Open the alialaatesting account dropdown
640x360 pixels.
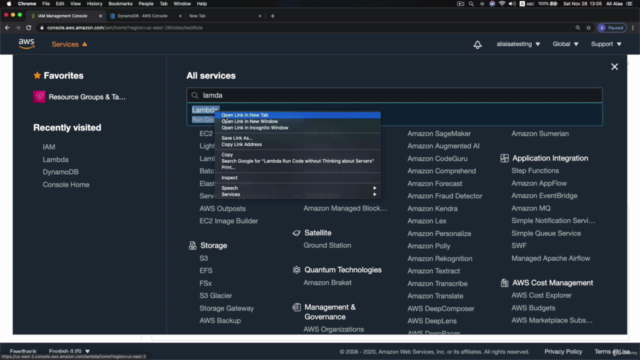[x=518, y=44]
